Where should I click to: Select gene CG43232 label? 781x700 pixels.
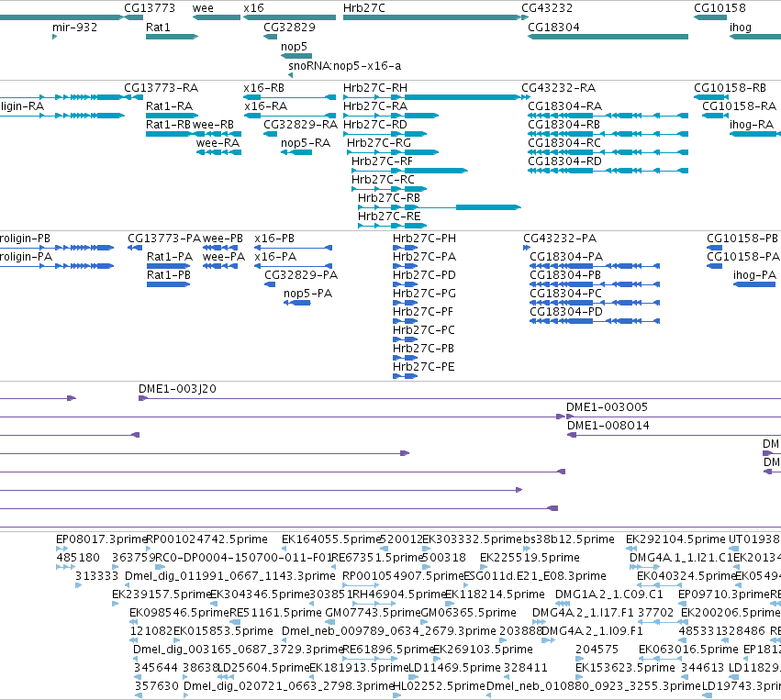pyautogui.click(x=547, y=8)
